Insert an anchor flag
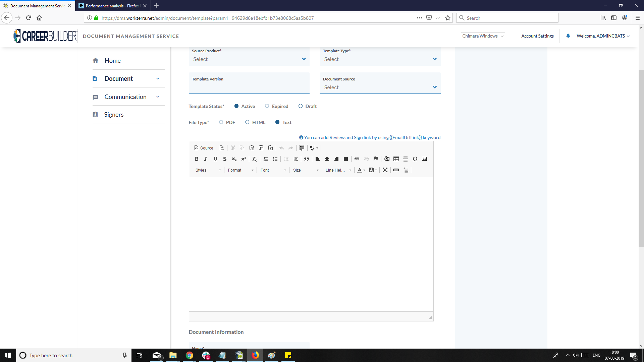 click(376, 159)
